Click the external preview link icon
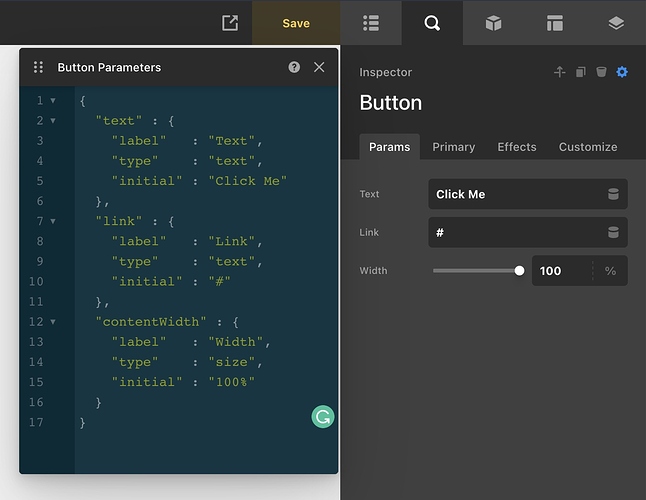Viewport: 646px width, 500px height. (230, 23)
